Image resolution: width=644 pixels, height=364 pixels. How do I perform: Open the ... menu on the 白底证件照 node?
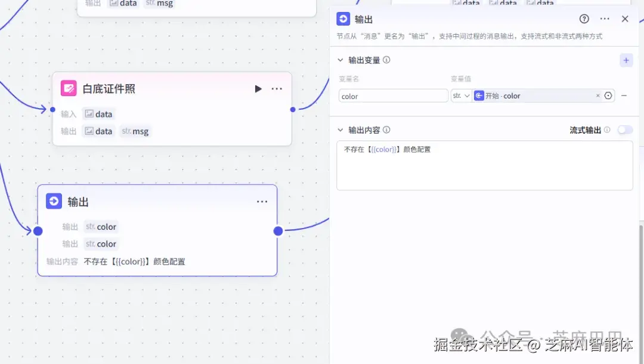(x=276, y=88)
